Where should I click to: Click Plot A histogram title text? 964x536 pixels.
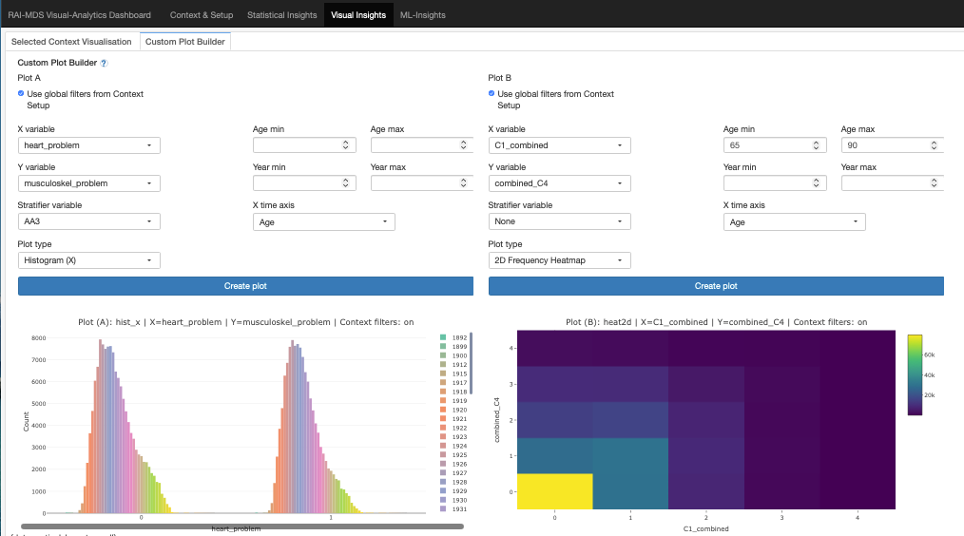coord(246,322)
